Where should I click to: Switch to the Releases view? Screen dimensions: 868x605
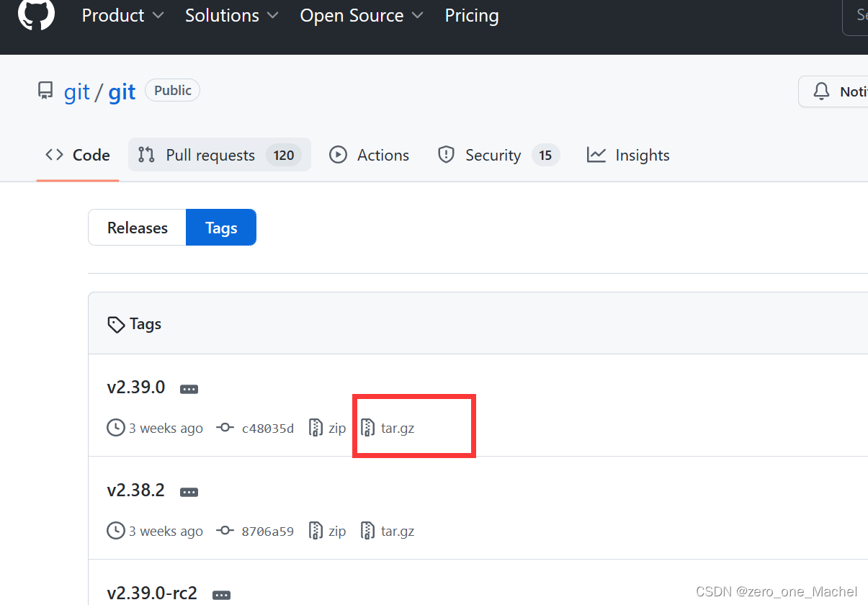(138, 228)
